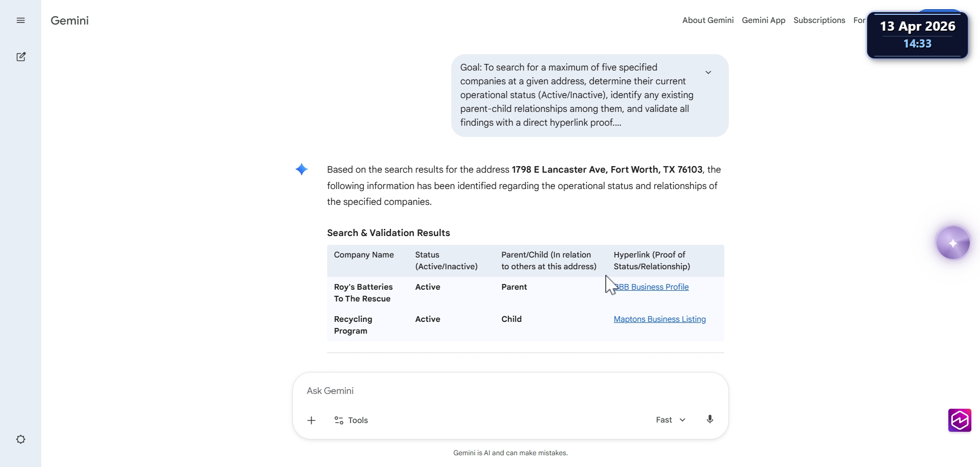Screen dimensions: 980x467
Task: Go to Gemini App link
Action: click(x=764, y=20)
